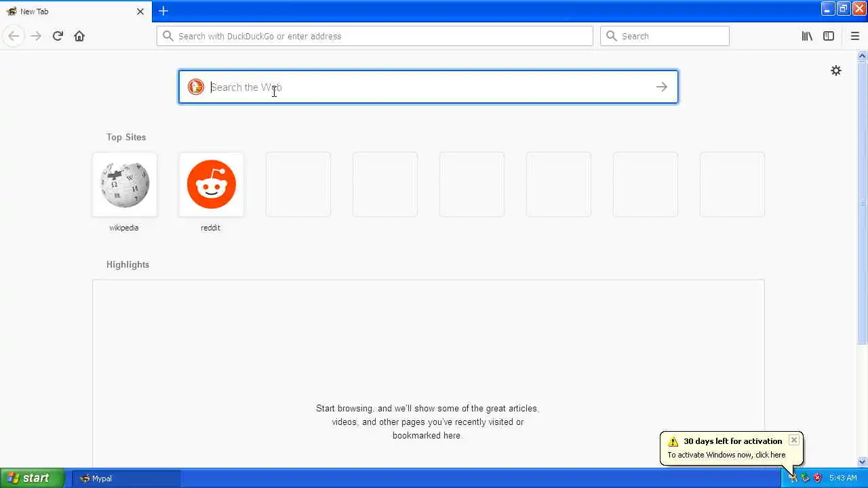Close the New Tab tab
The image size is (868, 488).
pos(140,12)
